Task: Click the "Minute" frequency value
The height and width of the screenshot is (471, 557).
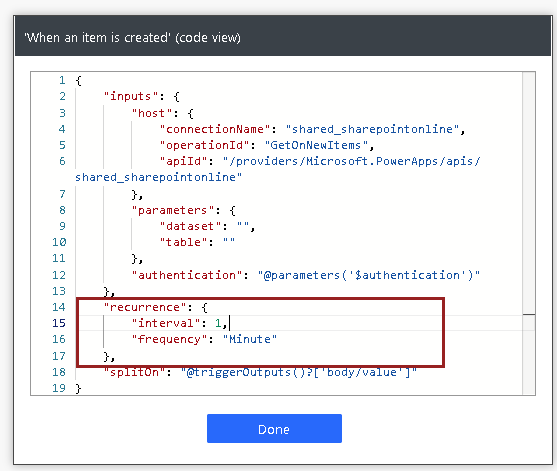Action: pos(250,339)
